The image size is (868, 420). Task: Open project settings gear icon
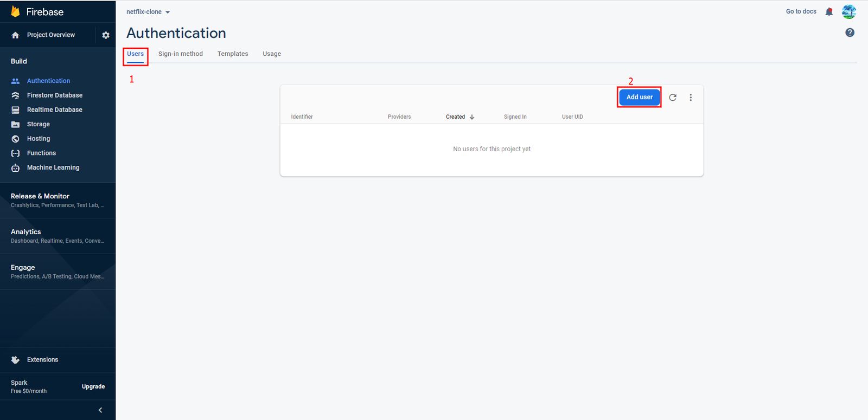[x=106, y=35]
